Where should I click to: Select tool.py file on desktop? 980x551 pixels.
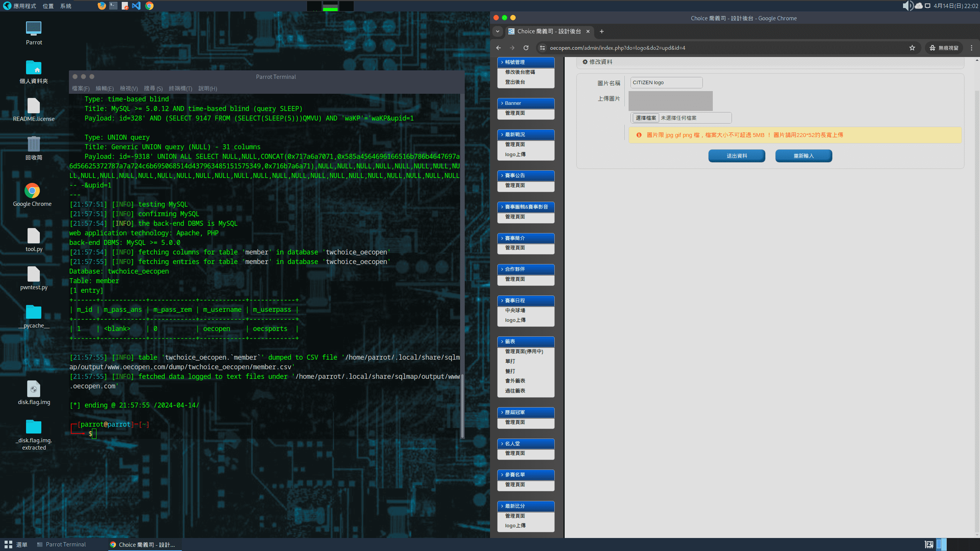34,240
